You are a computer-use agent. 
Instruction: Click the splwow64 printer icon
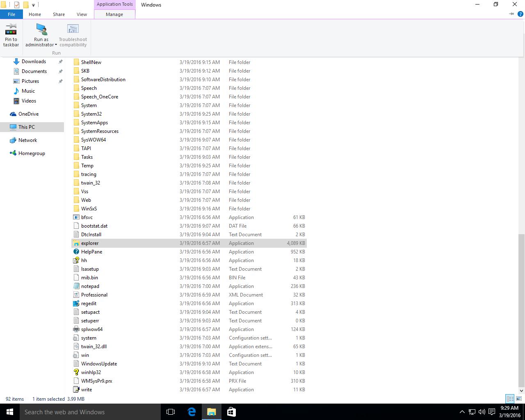pyautogui.click(x=76, y=329)
